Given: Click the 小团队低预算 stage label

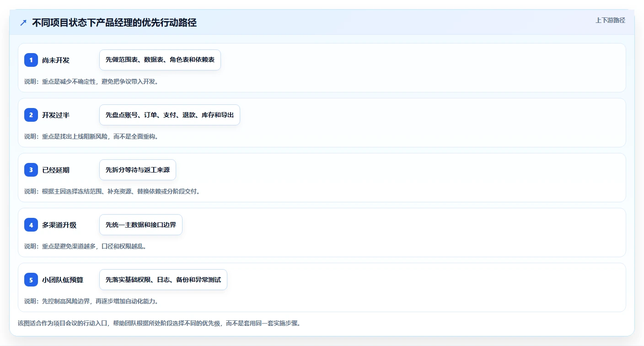Looking at the screenshot, I should pos(63,280).
